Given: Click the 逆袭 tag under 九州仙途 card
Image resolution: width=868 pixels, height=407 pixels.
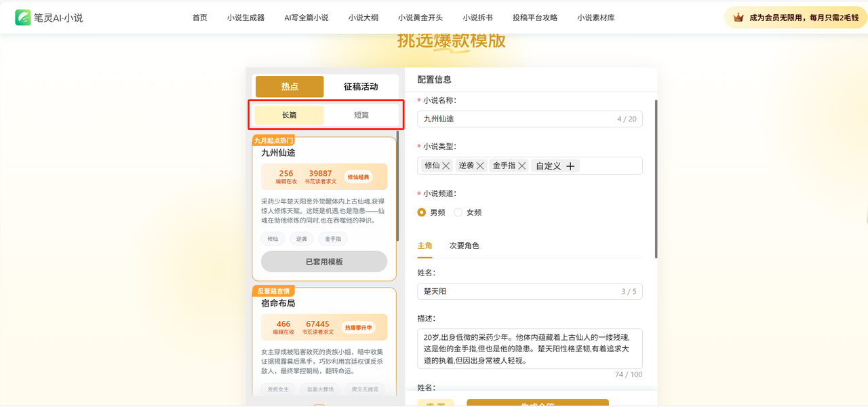Looking at the screenshot, I should tap(301, 239).
